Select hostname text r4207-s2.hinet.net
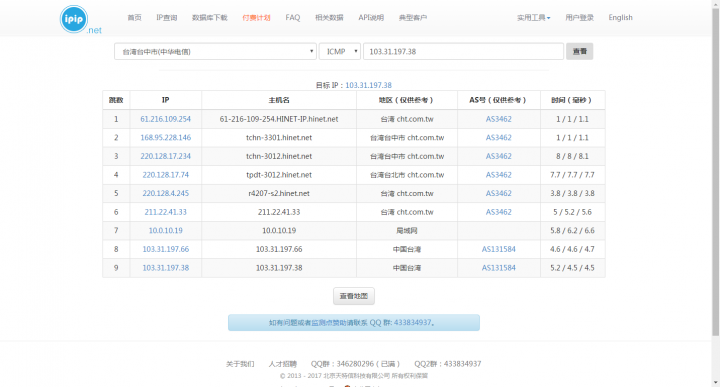The height and width of the screenshot is (387, 720). 279,193
